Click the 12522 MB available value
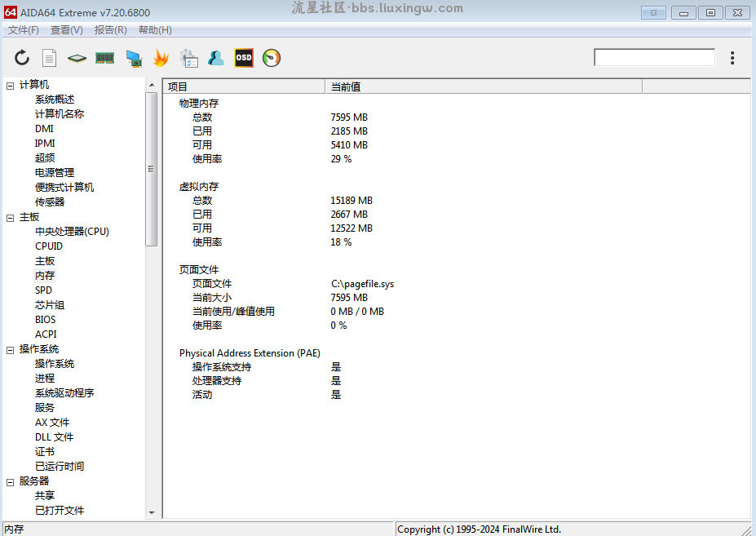This screenshot has height=536, width=756. coord(351,228)
